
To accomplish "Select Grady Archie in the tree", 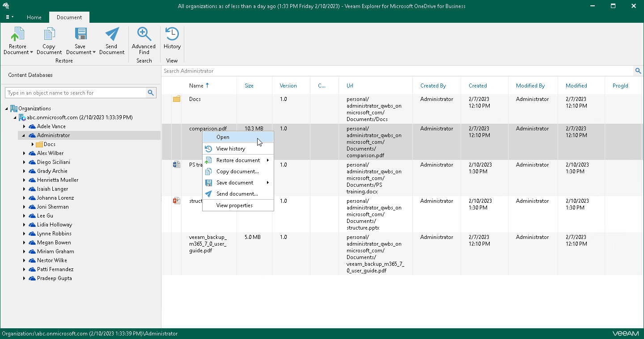I will (x=52, y=171).
